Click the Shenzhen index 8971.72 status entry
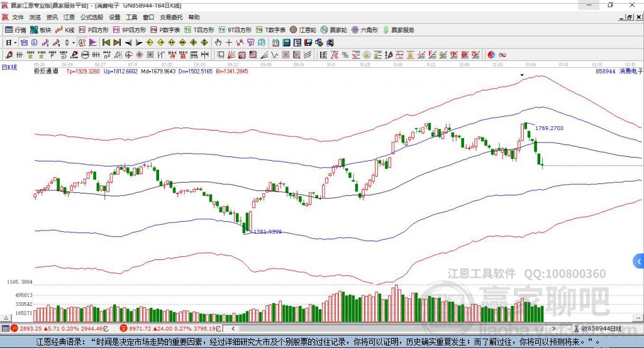 pos(170,329)
